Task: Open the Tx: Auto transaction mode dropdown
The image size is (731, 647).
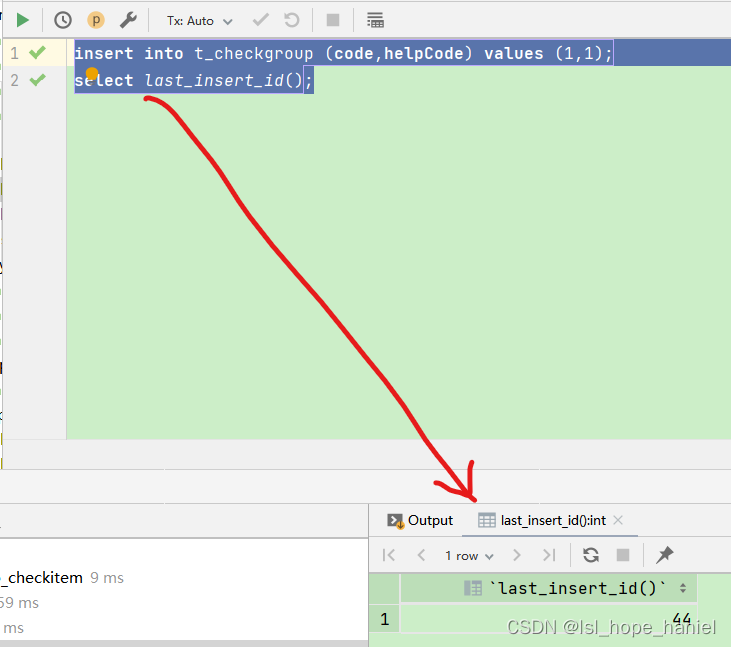Action: coord(200,21)
